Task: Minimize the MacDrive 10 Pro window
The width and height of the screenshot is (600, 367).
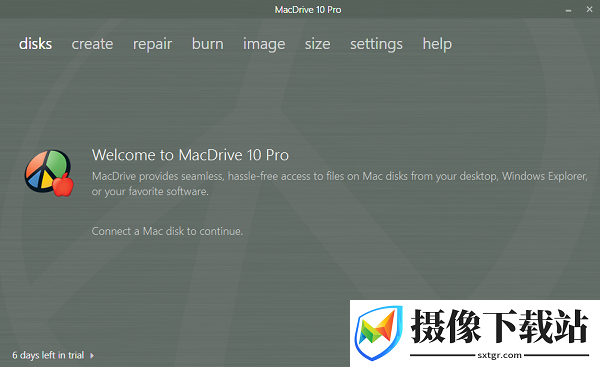Action: pyautogui.click(x=568, y=10)
